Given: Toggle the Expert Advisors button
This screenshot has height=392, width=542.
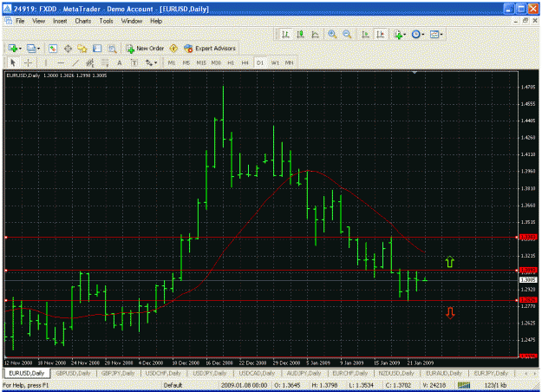Looking at the screenshot, I should point(210,49).
